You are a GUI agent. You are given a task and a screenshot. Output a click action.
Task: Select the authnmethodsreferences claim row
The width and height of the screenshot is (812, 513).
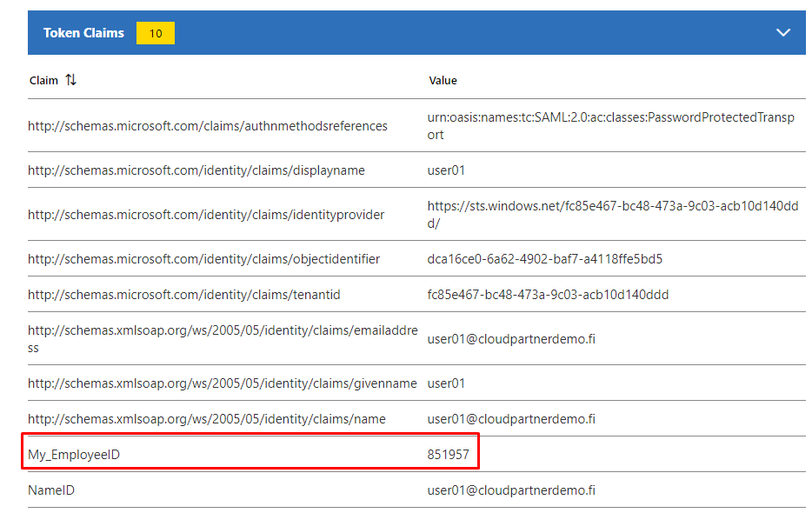tap(208, 126)
